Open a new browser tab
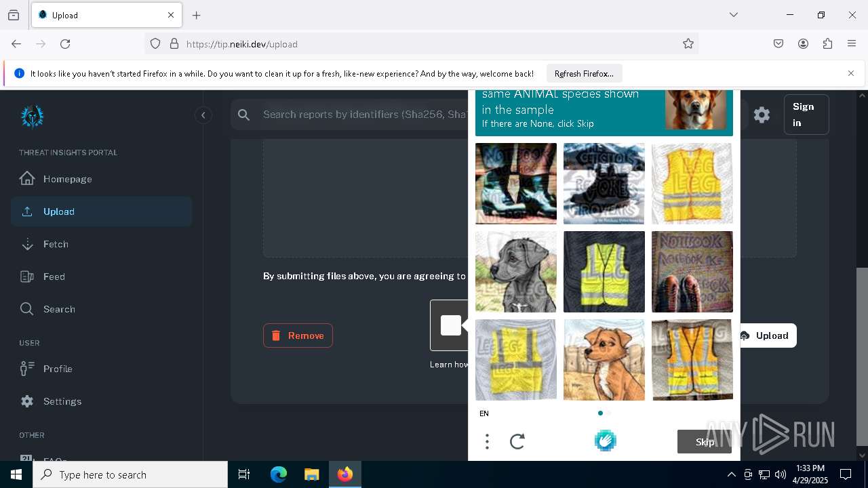868x488 pixels. tap(197, 15)
